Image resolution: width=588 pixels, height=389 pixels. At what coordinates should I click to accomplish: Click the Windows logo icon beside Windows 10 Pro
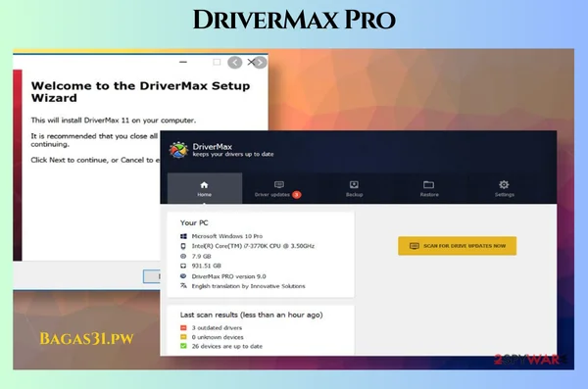coord(183,236)
